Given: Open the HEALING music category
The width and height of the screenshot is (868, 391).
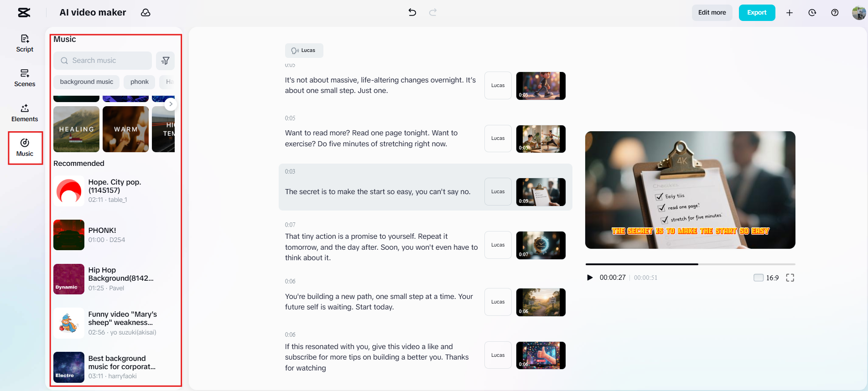Looking at the screenshot, I should [76, 129].
